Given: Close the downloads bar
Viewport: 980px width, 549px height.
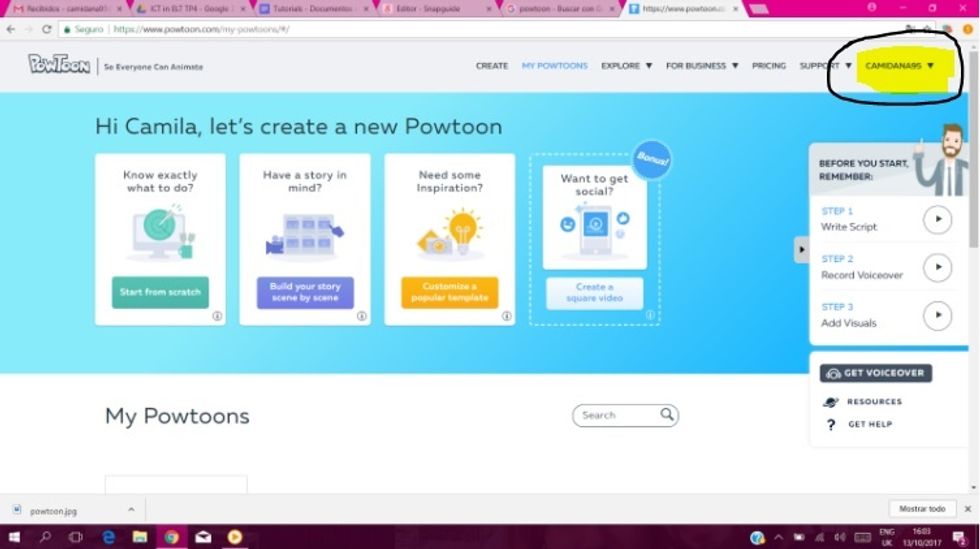Looking at the screenshot, I should (x=968, y=509).
